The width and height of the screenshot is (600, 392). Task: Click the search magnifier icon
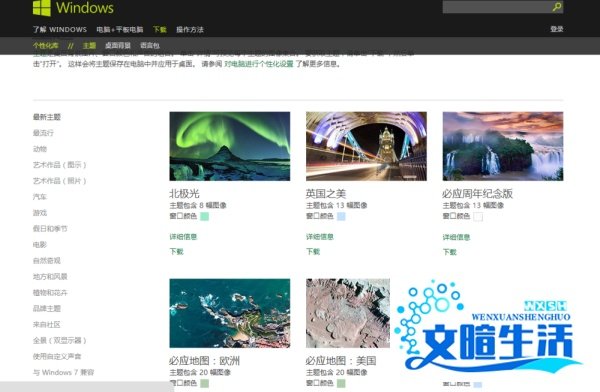pos(557,7)
